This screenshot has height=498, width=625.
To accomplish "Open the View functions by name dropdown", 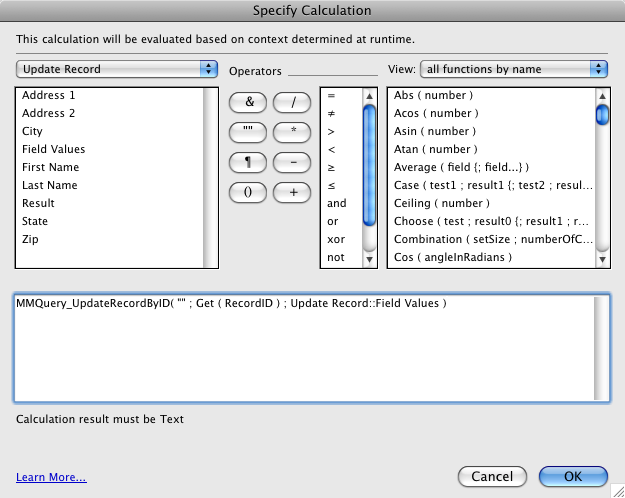I will (514, 69).
